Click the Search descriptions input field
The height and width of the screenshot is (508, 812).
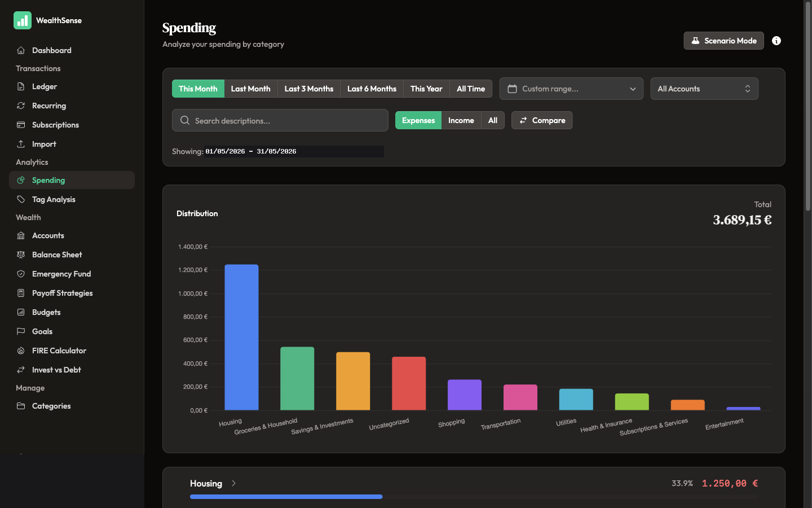point(280,120)
